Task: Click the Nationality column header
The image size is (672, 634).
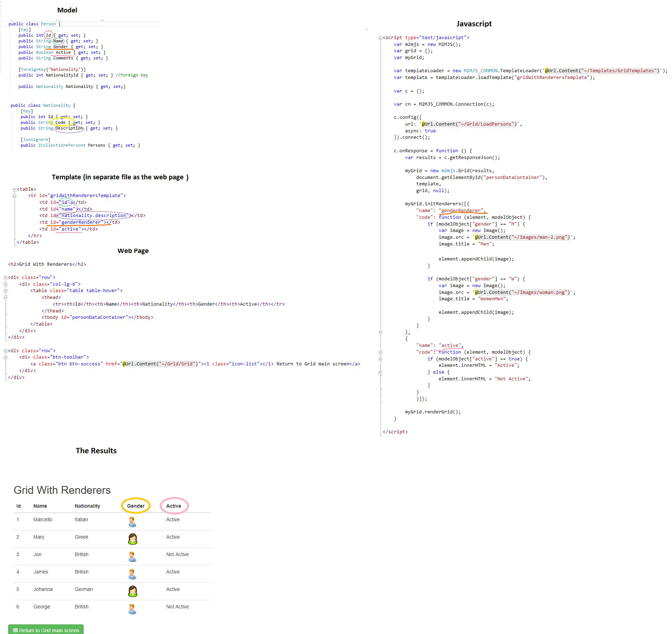Action: pyautogui.click(x=87, y=506)
